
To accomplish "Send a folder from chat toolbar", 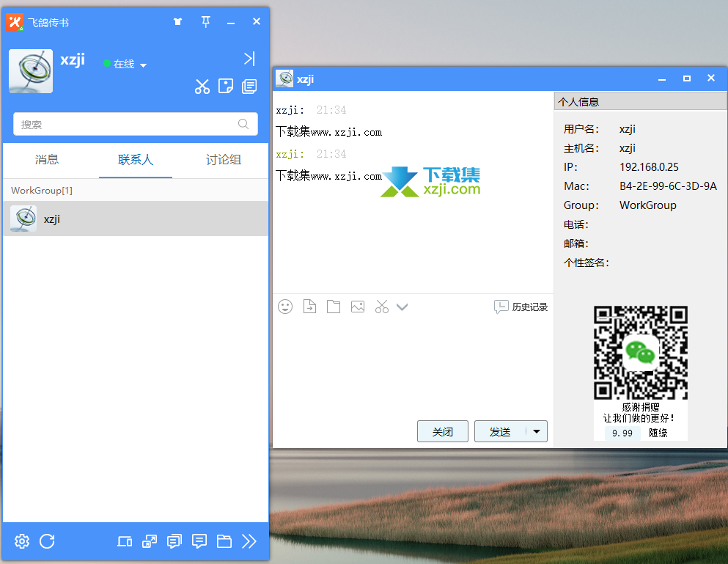I will pos(334,307).
